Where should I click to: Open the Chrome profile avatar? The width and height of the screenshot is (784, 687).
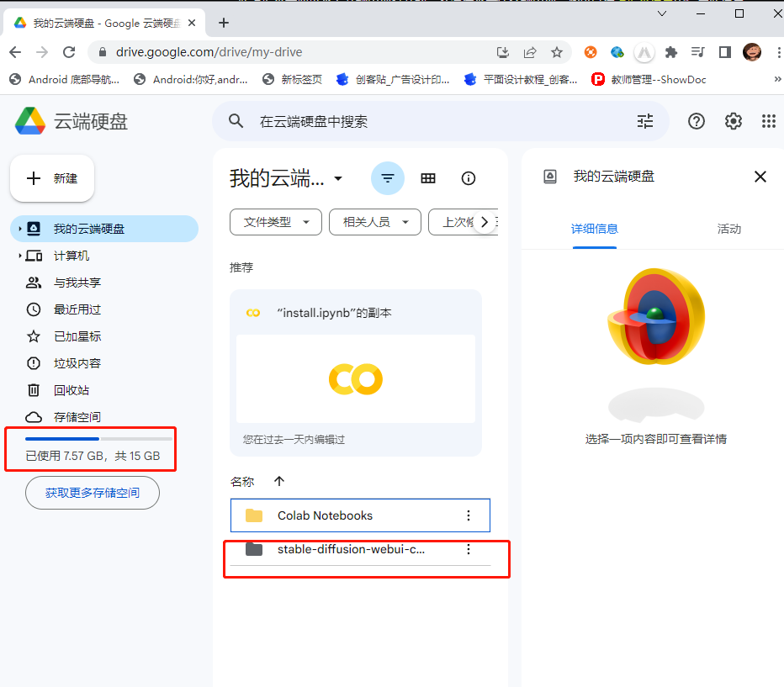pyautogui.click(x=751, y=52)
